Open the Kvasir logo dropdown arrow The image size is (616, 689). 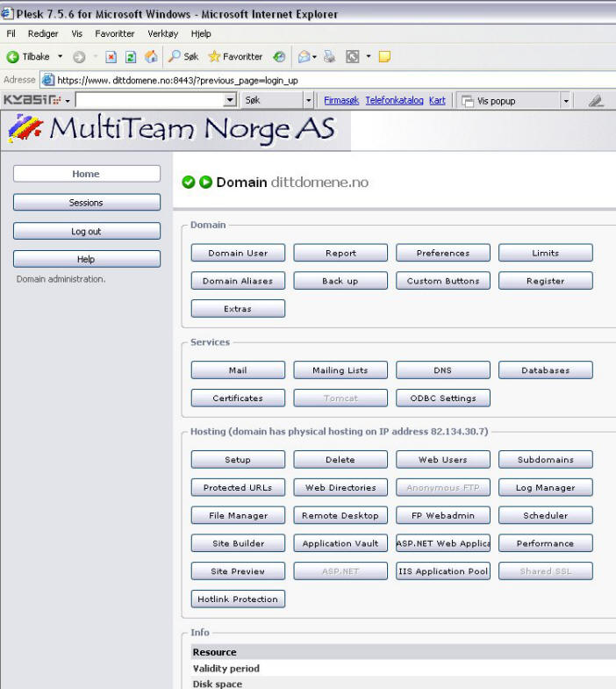tap(68, 101)
